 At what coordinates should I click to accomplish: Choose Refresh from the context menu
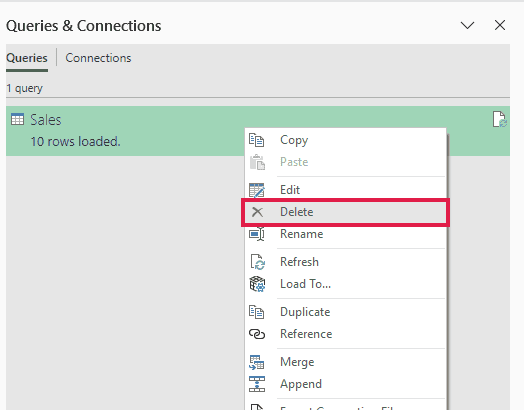click(345, 262)
